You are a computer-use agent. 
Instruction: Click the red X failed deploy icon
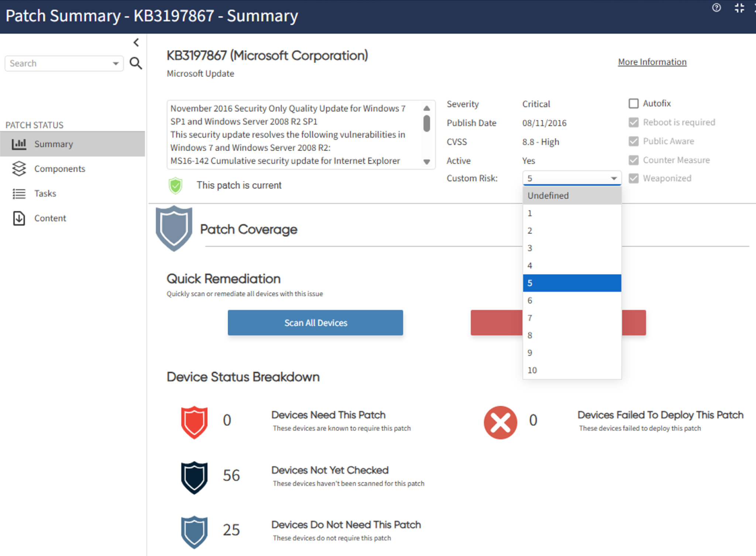(500, 422)
